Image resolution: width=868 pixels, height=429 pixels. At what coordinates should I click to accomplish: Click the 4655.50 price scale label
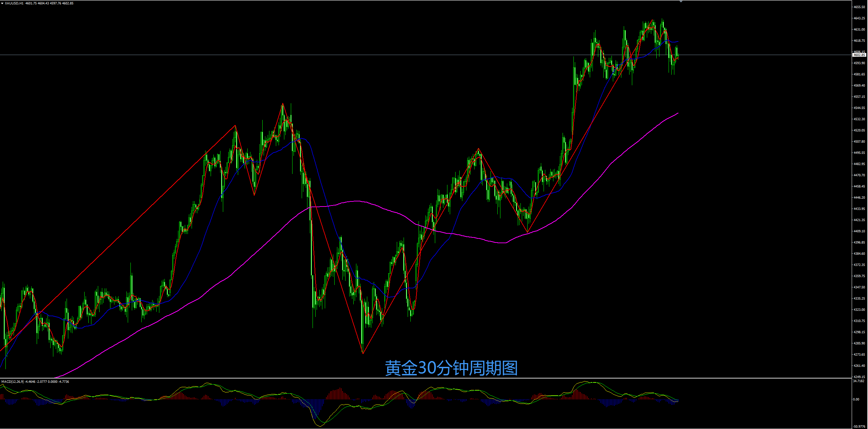pos(859,7)
